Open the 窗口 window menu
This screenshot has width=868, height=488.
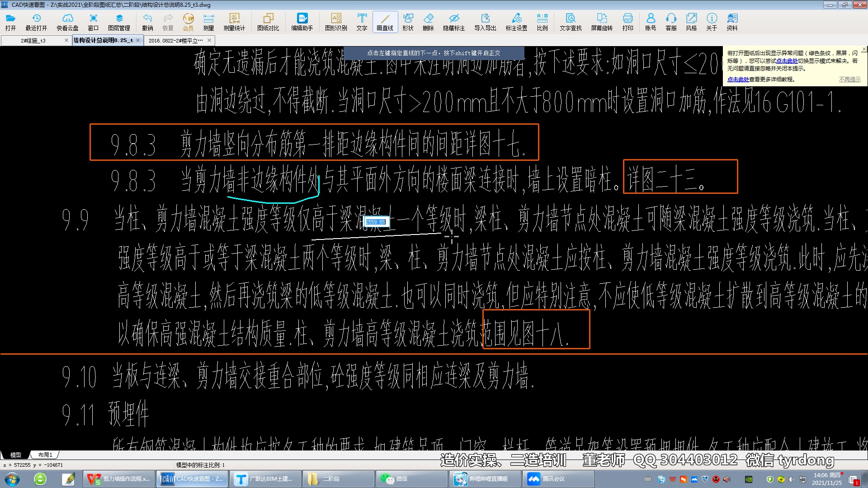point(93,22)
